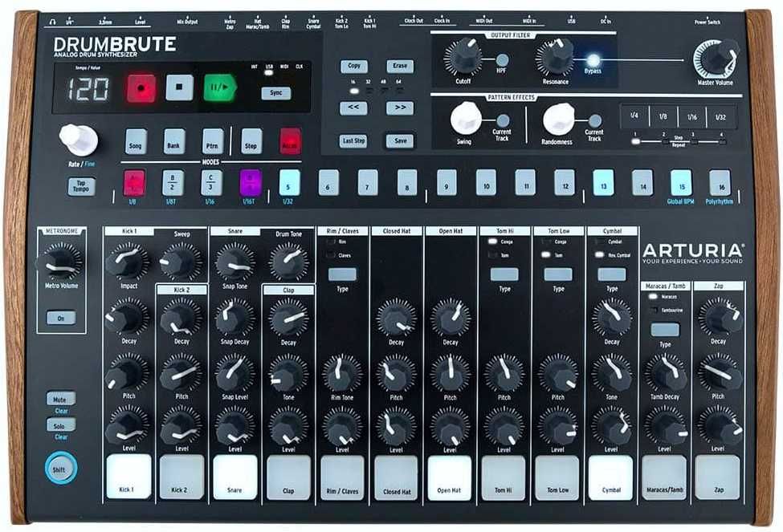Image resolution: width=783 pixels, height=532 pixels.
Task: Click the white Rate/Fine knob
Action: point(79,140)
